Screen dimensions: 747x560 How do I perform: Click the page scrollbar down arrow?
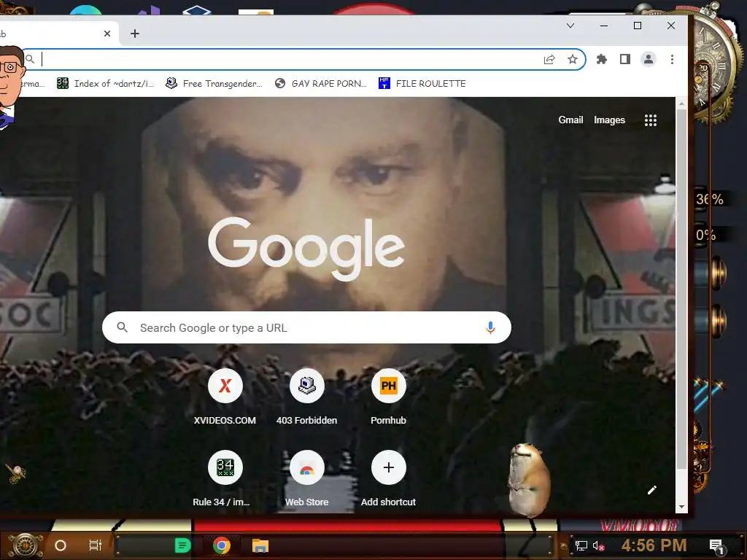click(x=682, y=507)
